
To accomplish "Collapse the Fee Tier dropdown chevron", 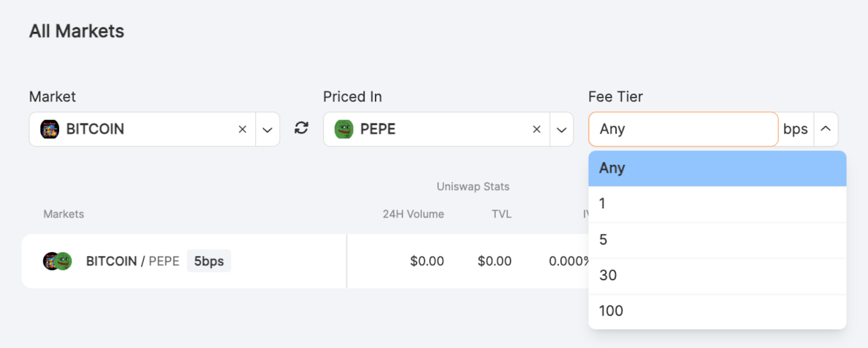I will tap(826, 129).
